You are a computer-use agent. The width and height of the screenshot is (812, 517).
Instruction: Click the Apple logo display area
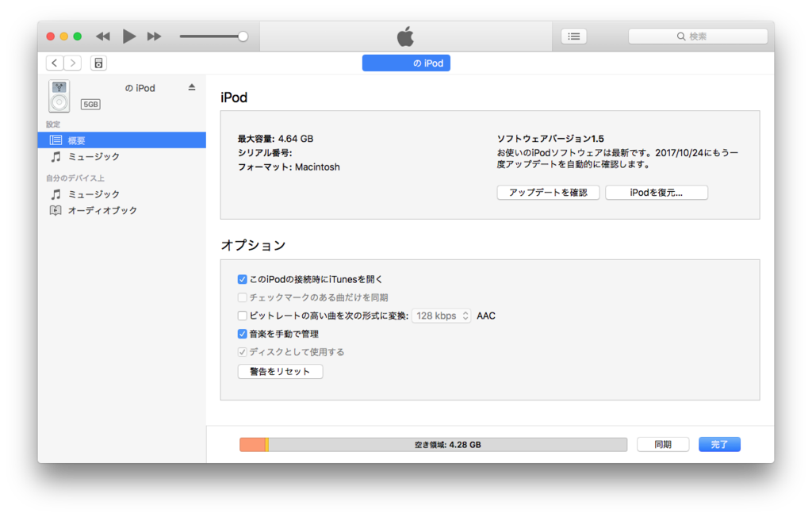click(406, 36)
